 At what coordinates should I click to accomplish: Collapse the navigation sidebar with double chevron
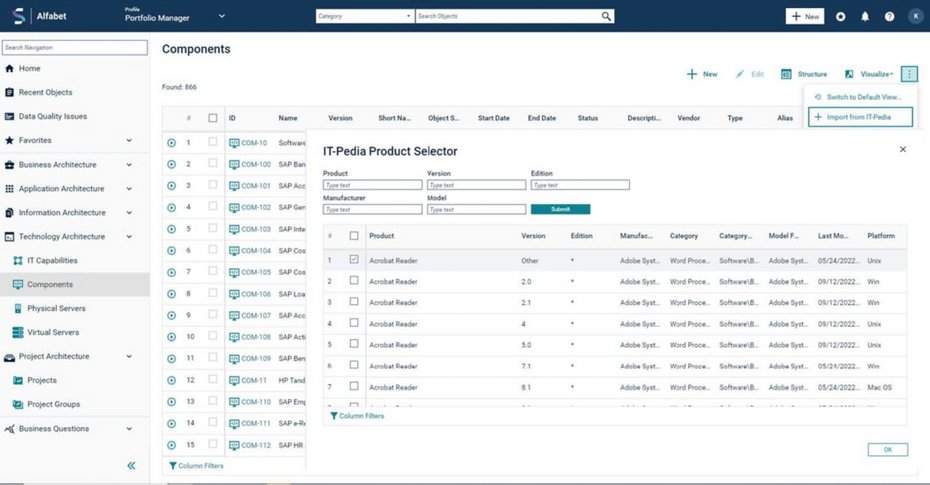point(131,465)
